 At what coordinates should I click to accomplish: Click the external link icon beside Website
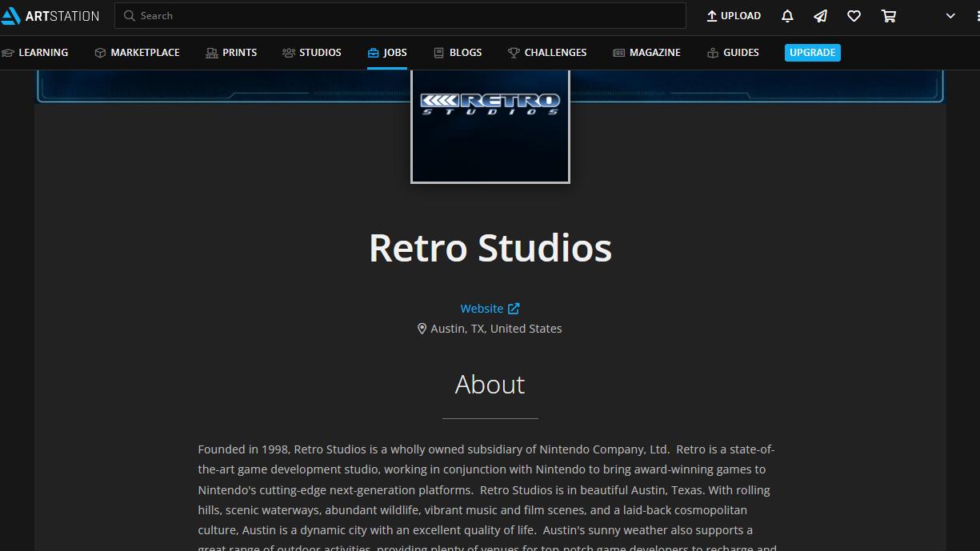514,309
